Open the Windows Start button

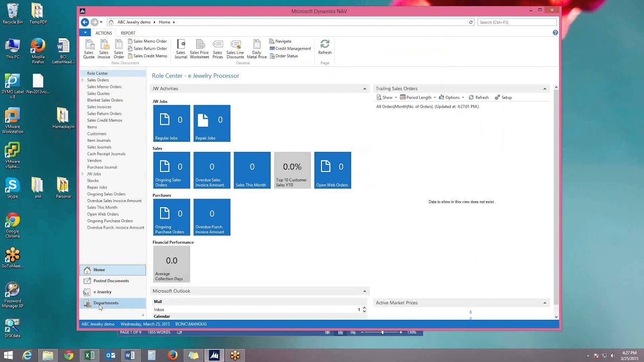(x=9, y=355)
